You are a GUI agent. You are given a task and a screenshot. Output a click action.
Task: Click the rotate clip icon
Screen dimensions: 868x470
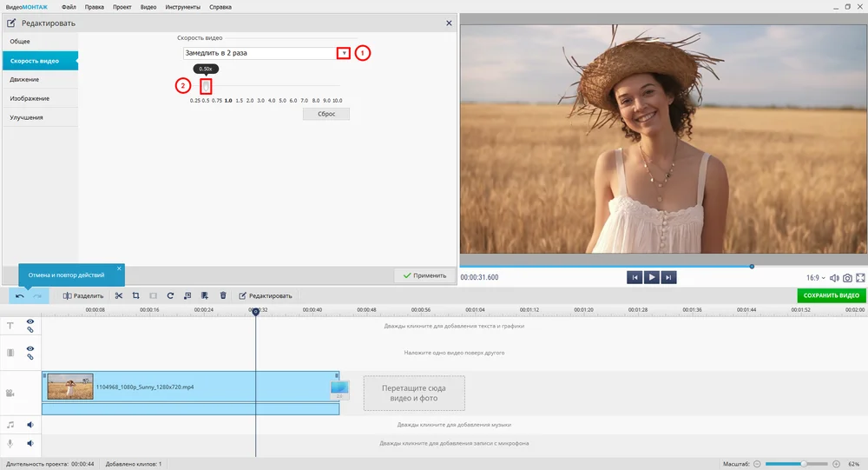pyautogui.click(x=170, y=296)
